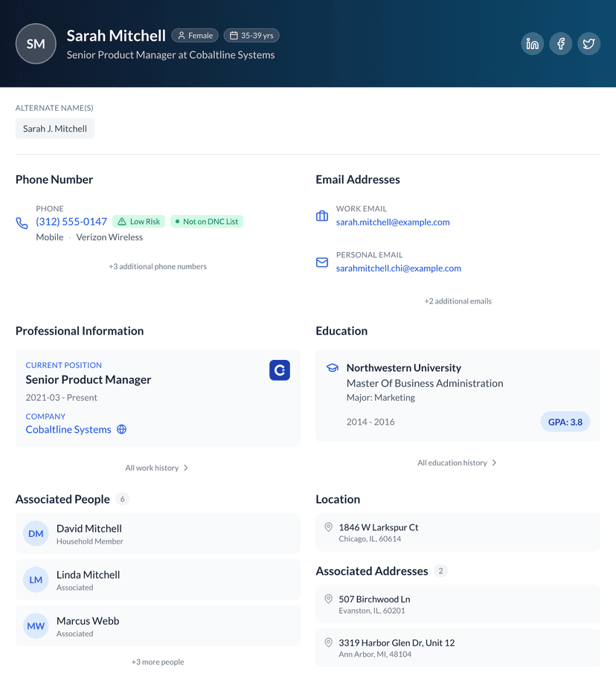Click the Evanston, IL, 60201 text
This screenshot has height=682, width=616.
(x=372, y=611)
